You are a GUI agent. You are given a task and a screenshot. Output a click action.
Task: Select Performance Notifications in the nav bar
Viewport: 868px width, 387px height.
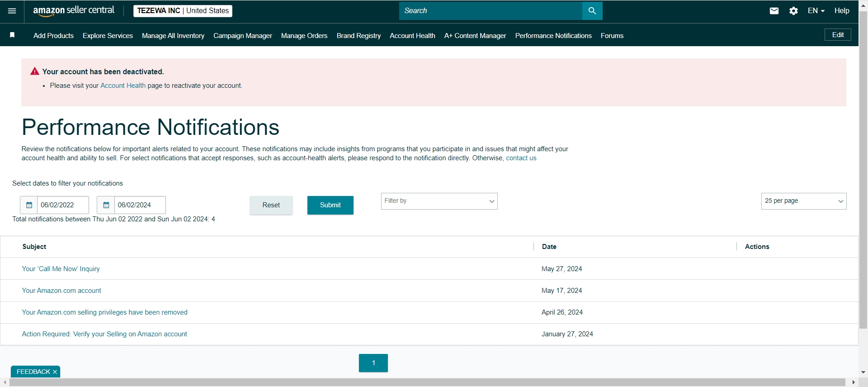tap(553, 36)
